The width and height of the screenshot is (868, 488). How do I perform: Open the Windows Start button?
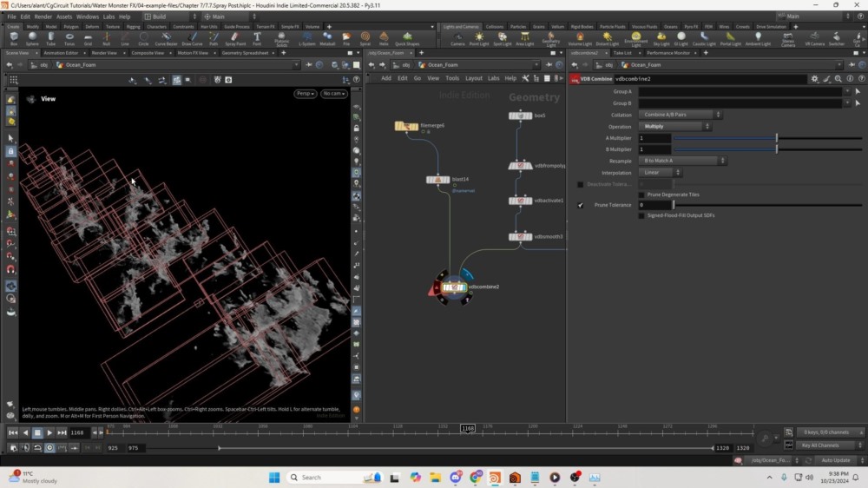pos(274,478)
